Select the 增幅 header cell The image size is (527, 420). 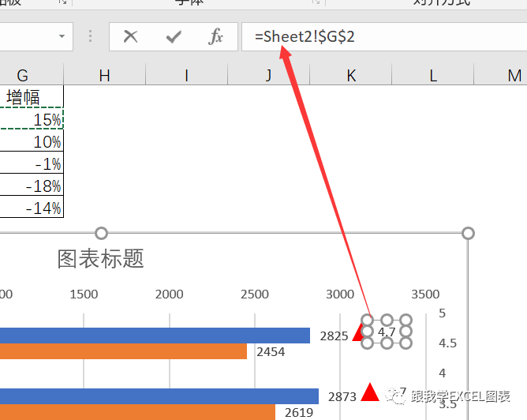(x=32, y=97)
